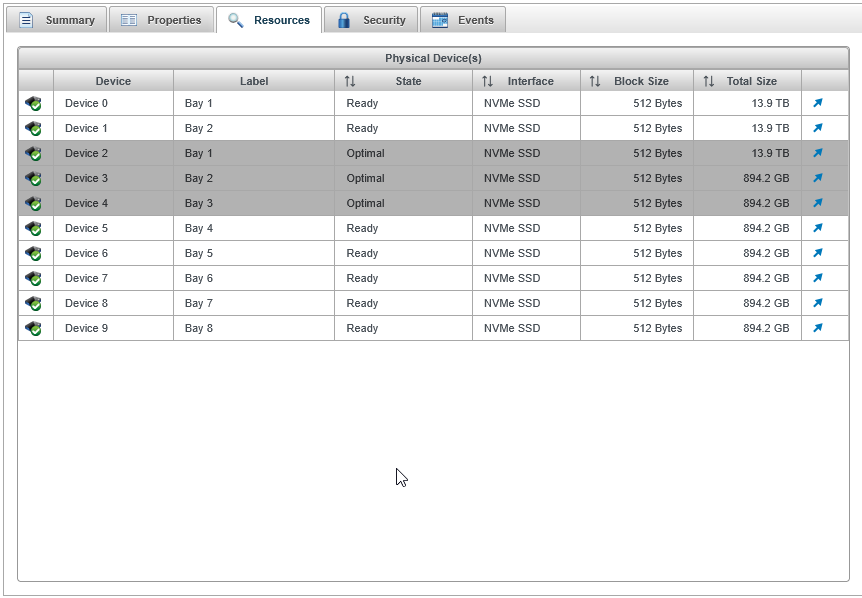Click the status shield icon for Device 4
This screenshot has height=598, width=862.
tap(34, 203)
